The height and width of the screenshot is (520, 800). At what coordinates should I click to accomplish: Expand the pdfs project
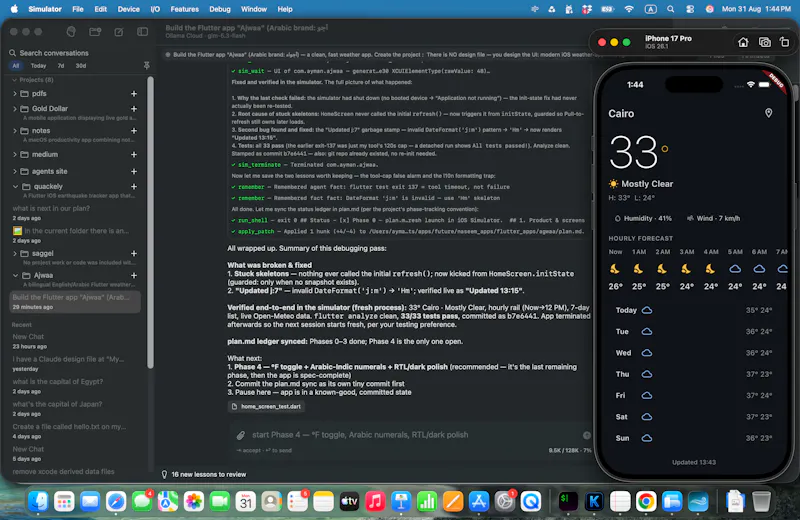(15, 94)
